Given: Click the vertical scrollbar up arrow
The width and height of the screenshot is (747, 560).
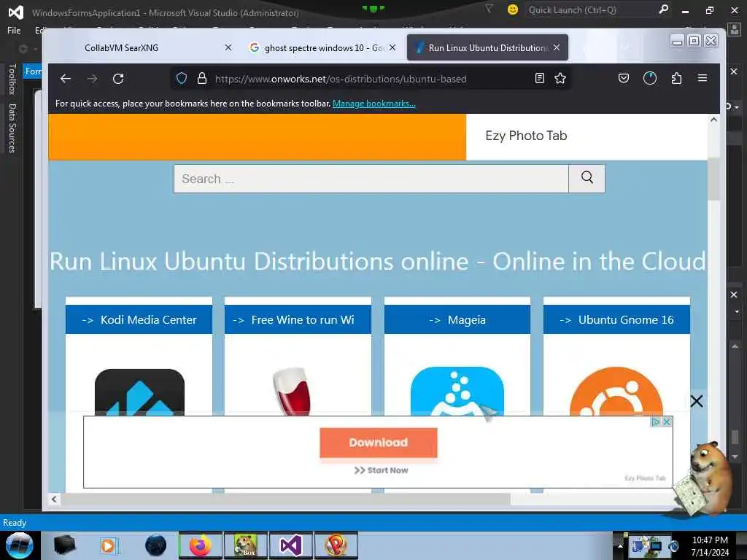Looking at the screenshot, I should click(713, 120).
